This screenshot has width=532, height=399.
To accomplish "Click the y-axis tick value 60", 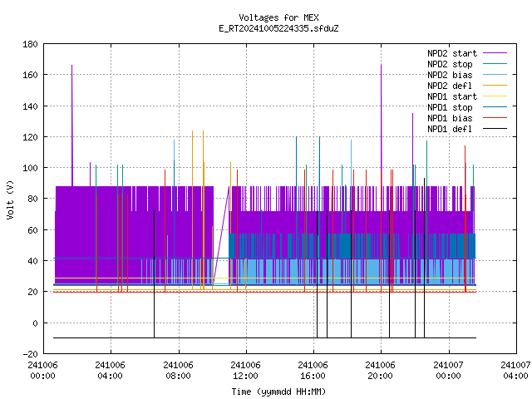I will pyautogui.click(x=33, y=230).
